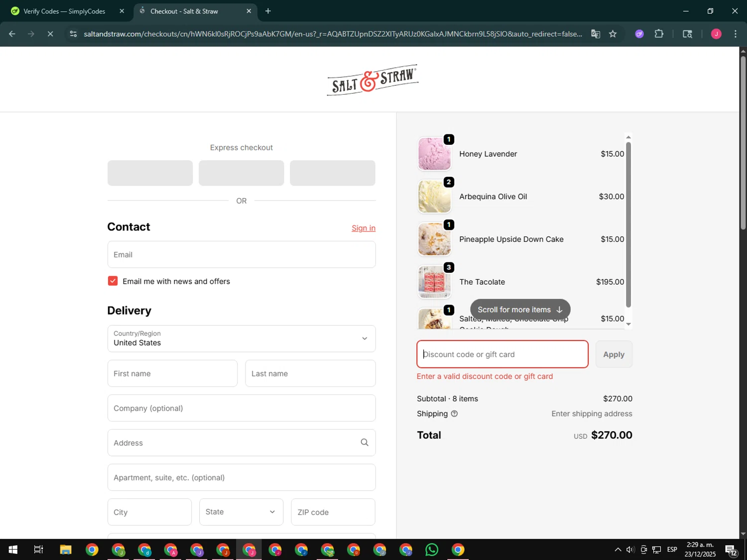Click the cart list scroll up arrow
747x560 pixels.
coord(628,137)
